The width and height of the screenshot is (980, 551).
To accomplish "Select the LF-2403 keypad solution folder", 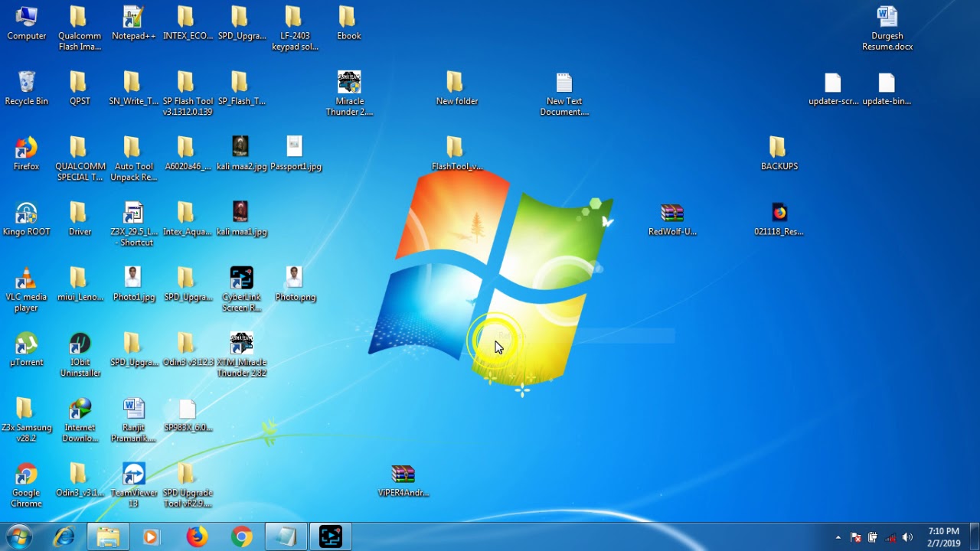I will [x=295, y=28].
